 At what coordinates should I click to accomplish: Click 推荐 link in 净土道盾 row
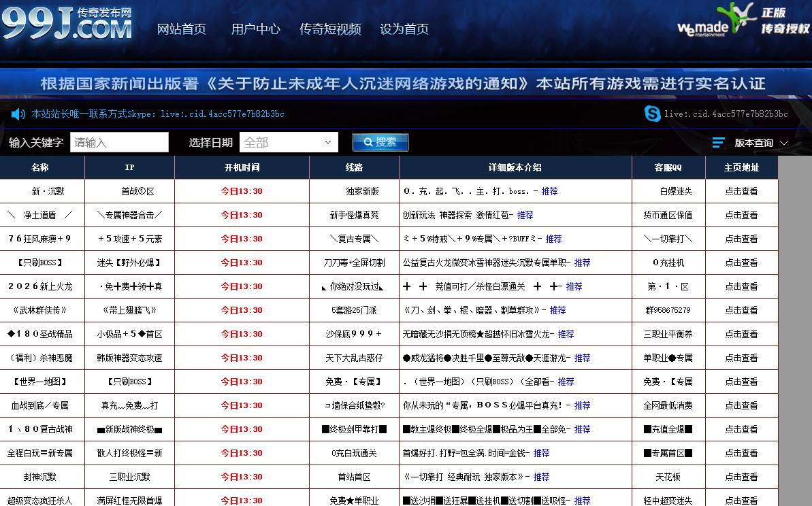click(525, 215)
